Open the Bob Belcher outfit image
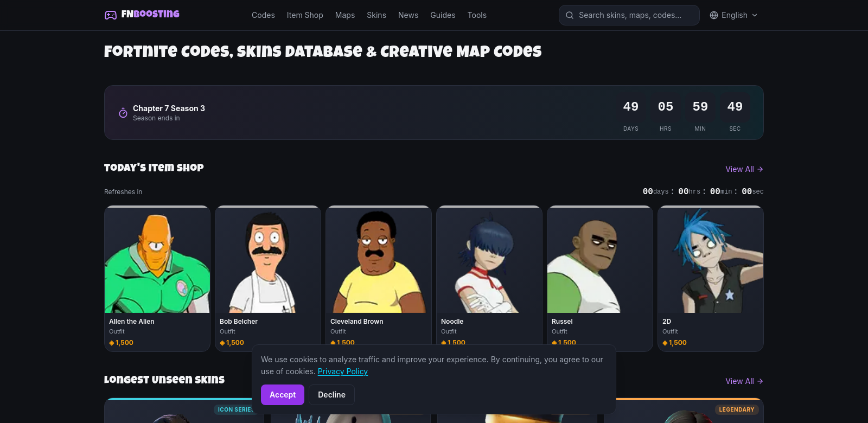This screenshot has width=868, height=423. tap(268, 260)
